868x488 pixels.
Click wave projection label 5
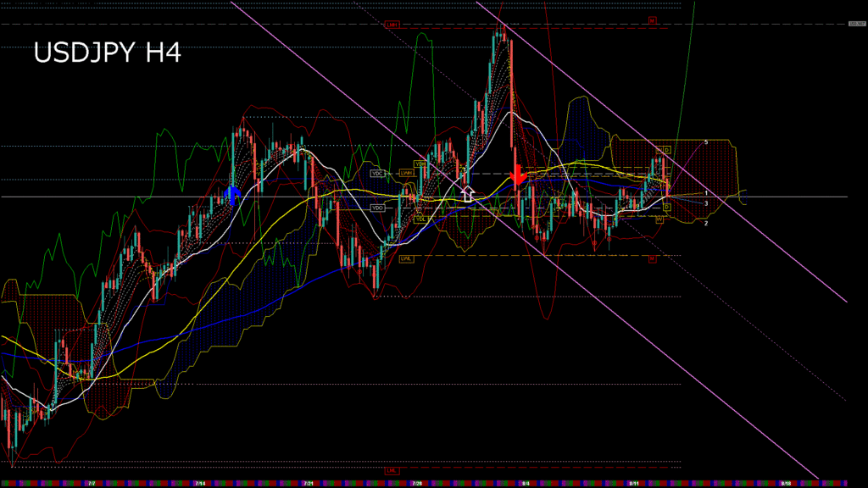point(706,141)
